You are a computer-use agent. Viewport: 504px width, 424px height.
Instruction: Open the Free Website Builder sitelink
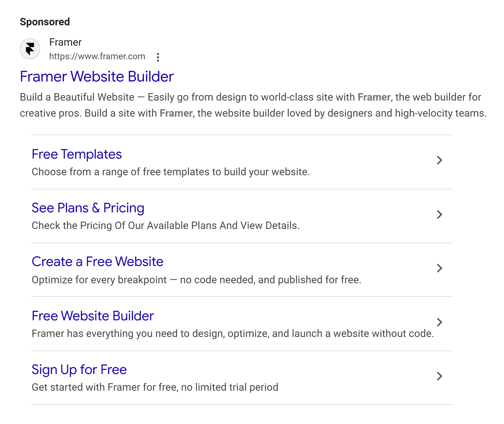pyautogui.click(x=93, y=316)
